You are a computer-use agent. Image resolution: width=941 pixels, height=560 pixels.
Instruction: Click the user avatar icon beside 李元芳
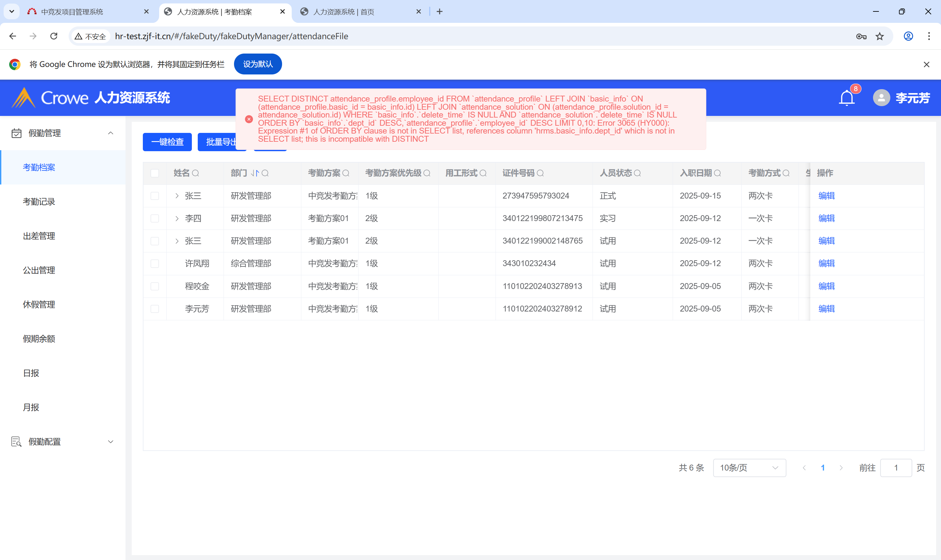click(881, 98)
